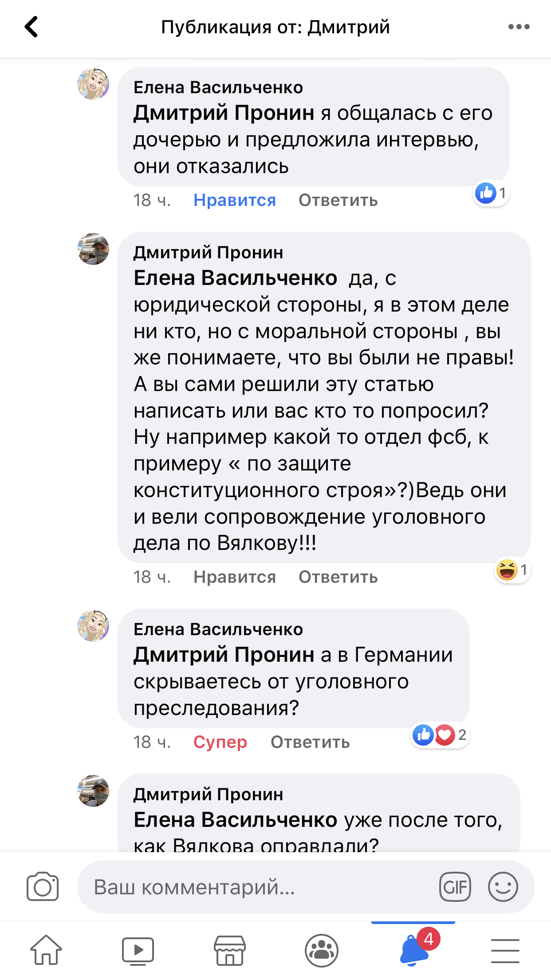Open Notifications bell with 4 badge
The image size is (551, 980).
point(415,950)
